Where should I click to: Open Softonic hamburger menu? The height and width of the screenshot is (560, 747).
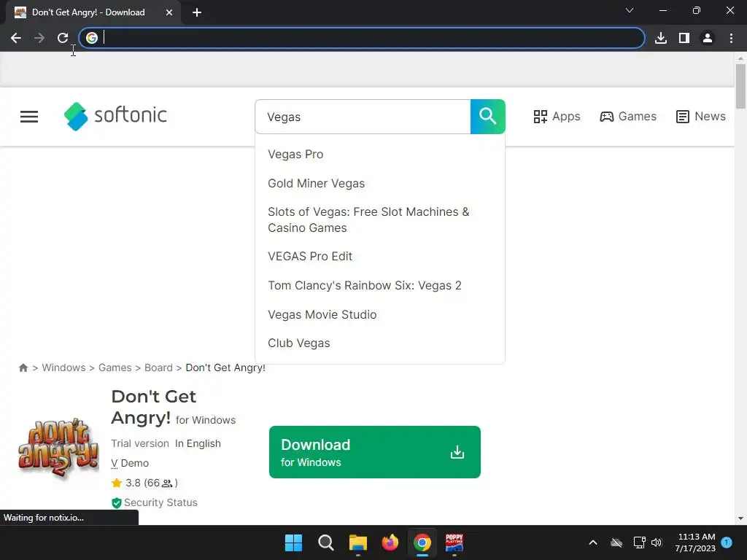(29, 117)
